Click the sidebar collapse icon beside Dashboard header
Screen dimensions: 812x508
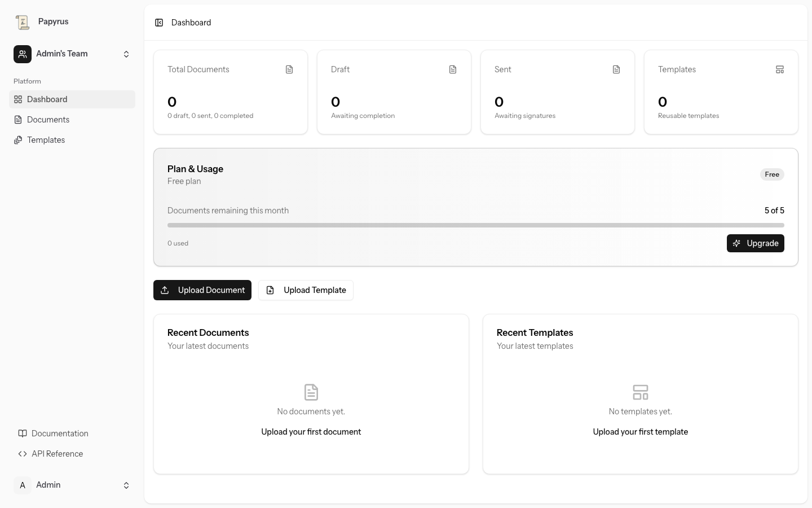pos(159,23)
